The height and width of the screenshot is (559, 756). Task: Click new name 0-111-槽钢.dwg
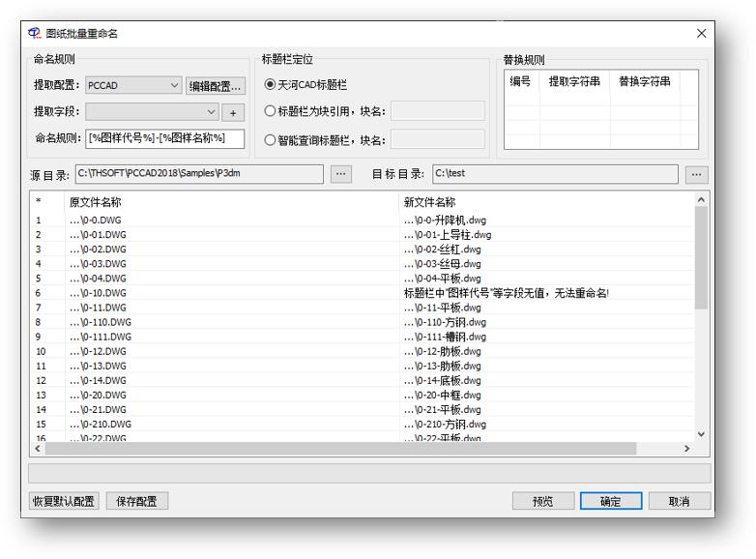[x=445, y=337]
